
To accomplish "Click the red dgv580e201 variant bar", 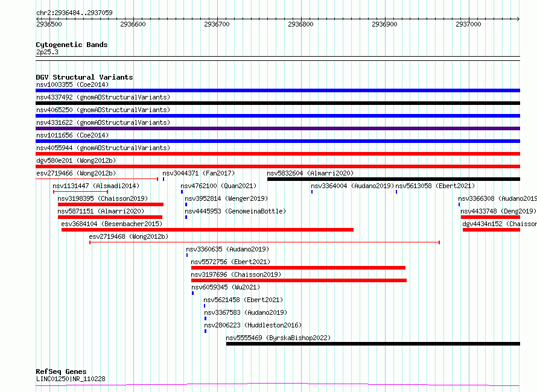I will (x=278, y=166).
